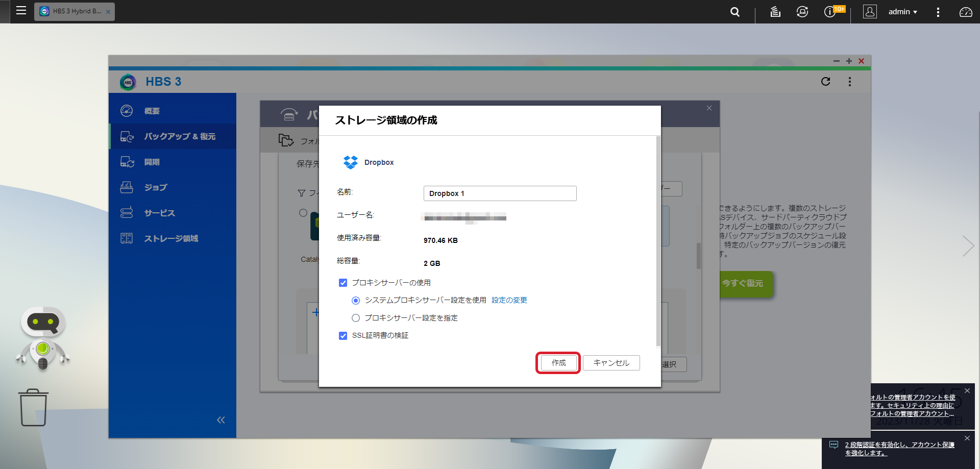Click the folder icon in wizard header
Viewport: 980px width, 469px height.
click(286, 140)
